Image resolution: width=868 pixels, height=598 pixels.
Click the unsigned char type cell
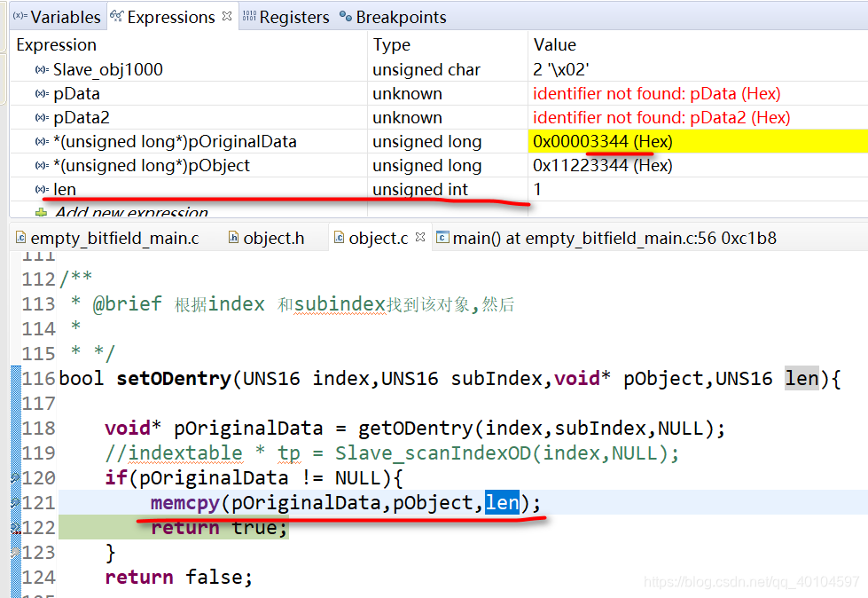426,70
